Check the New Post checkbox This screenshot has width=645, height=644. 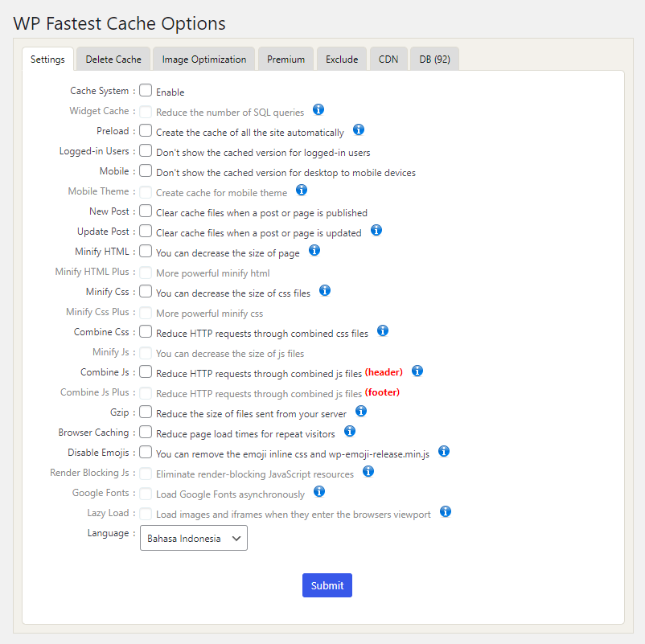146,211
